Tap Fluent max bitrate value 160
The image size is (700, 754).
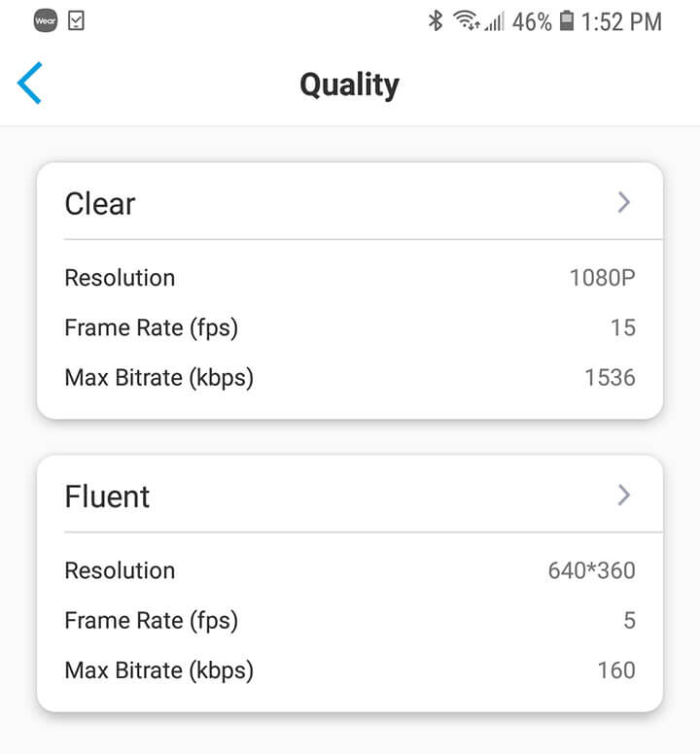616,669
